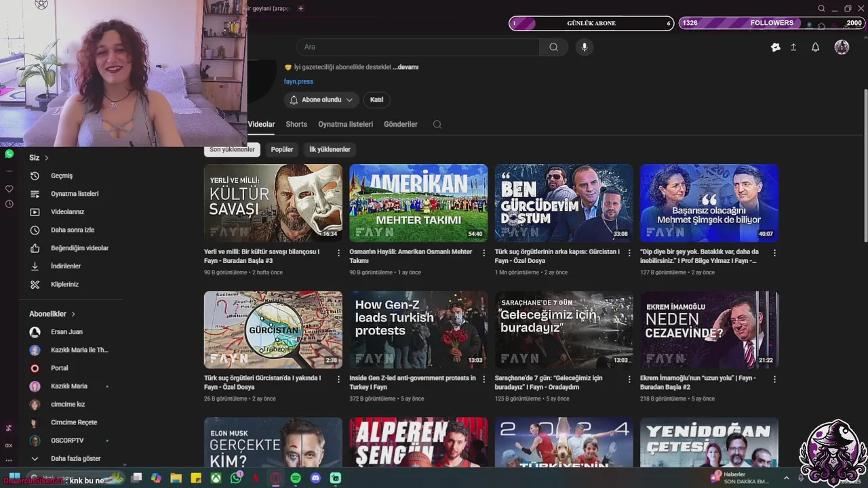Open the fayn.press link
Screen dimensions: 868x488
click(x=298, y=81)
